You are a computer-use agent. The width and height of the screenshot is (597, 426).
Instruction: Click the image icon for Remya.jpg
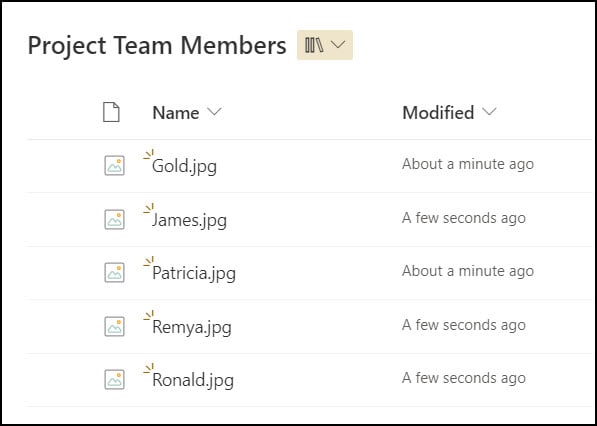pyautogui.click(x=115, y=326)
